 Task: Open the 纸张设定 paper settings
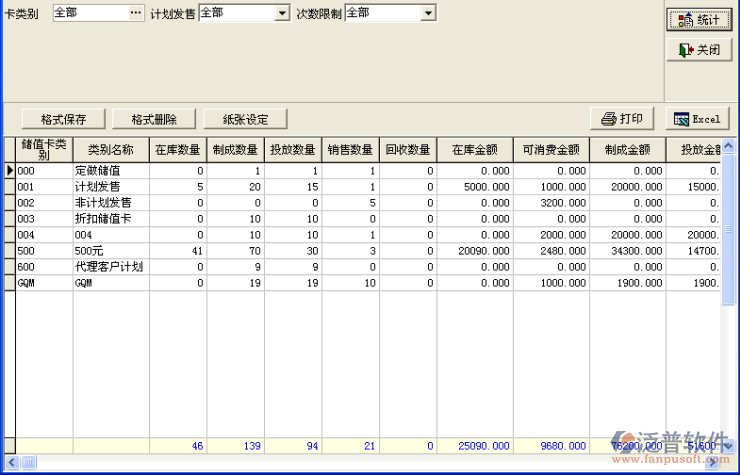pos(244,119)
